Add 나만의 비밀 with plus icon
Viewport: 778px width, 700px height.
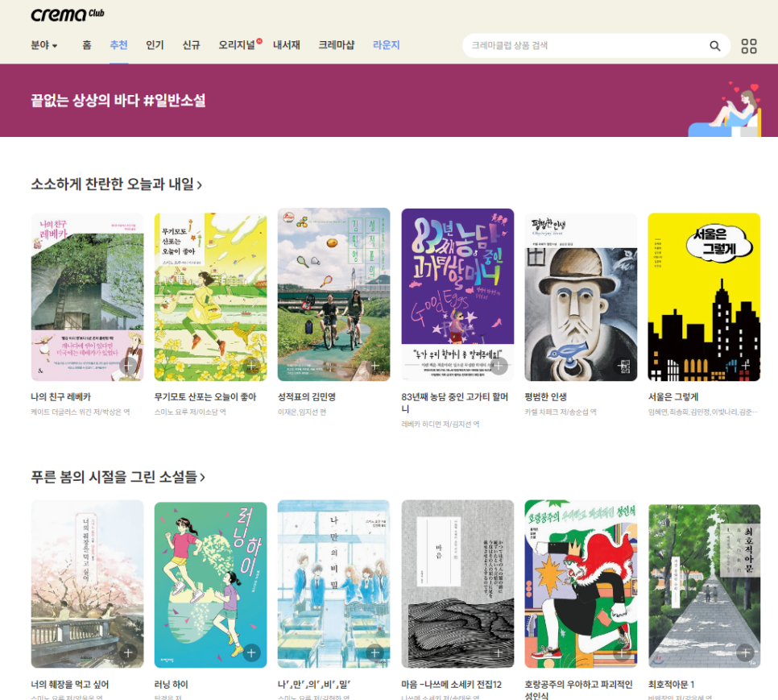[x=375, y=652]
